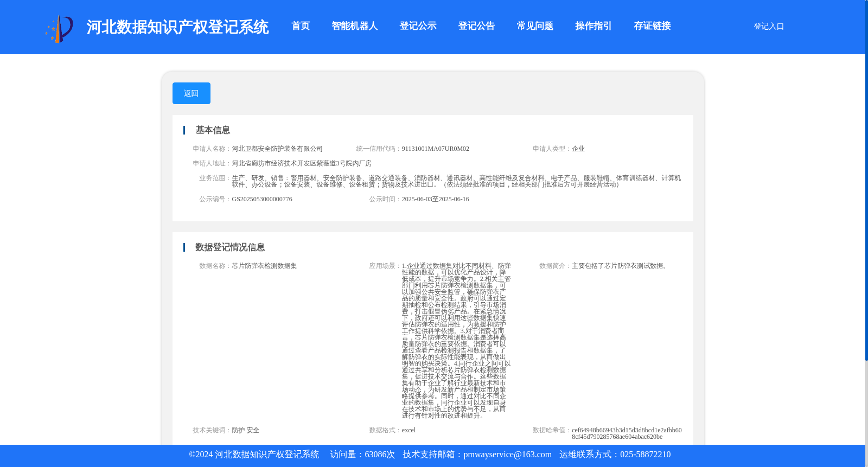Select data summary 主要包括了芯片防弹衣测试数据。
Image resolution: width=868 pixels, height=467 pixels.
621,266
